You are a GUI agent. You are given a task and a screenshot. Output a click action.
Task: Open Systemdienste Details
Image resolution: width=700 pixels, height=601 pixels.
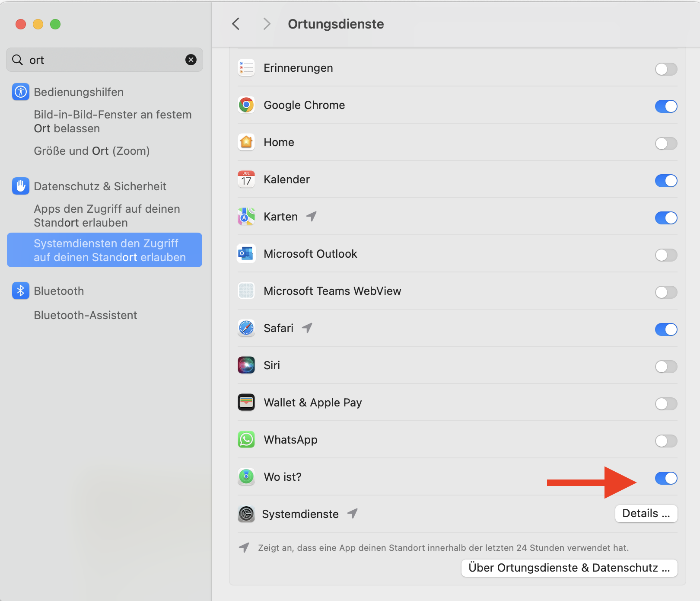point(646,514)
